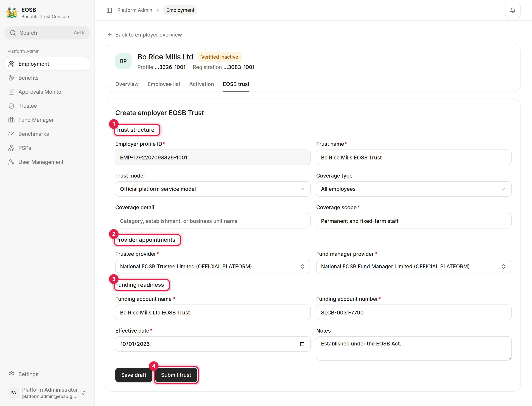Select the EOSB trust tab

click(236, 84)
